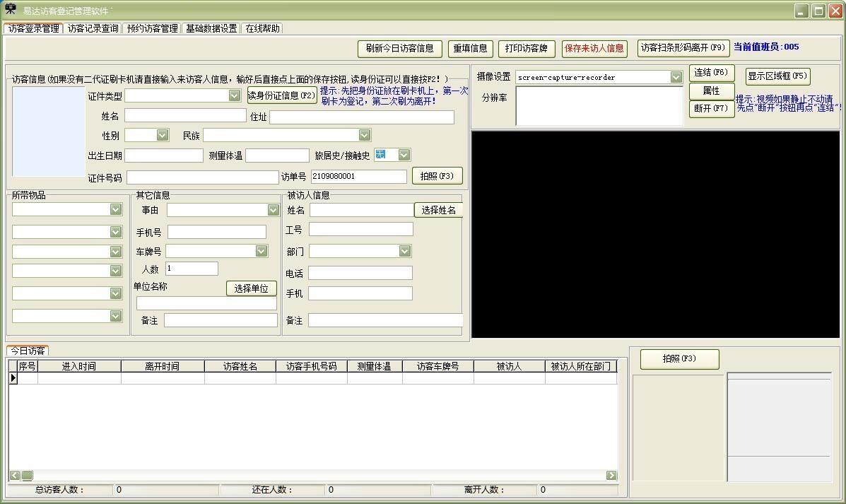Expand the 性别 dropdown
This screenshot has width=846, height=504.
(x=163, y=135)
